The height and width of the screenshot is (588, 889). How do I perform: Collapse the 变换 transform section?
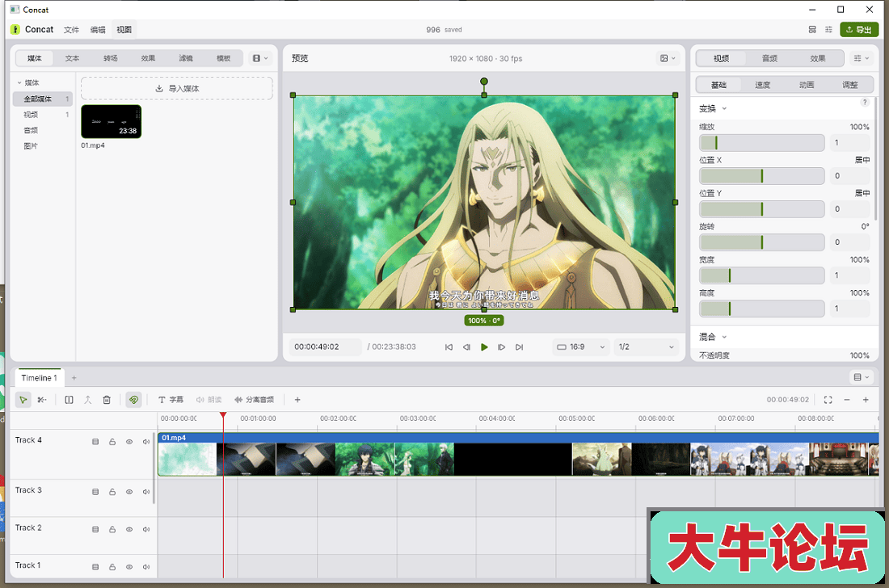713,108
